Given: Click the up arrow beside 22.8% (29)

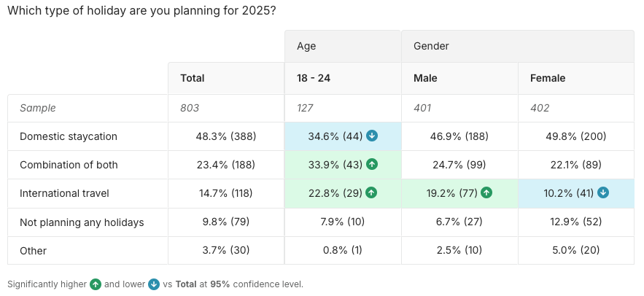Looking at the screenshot, I should [x=371, y=193].
